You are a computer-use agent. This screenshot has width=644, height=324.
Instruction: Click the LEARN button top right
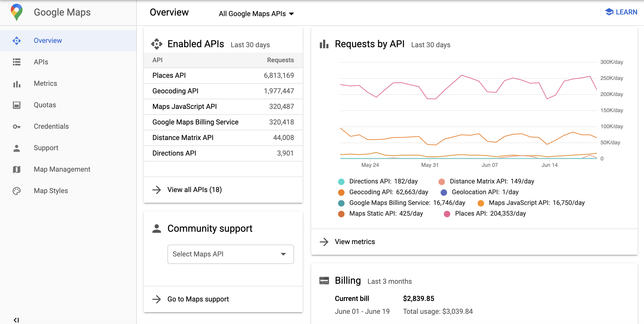(621, 12)
